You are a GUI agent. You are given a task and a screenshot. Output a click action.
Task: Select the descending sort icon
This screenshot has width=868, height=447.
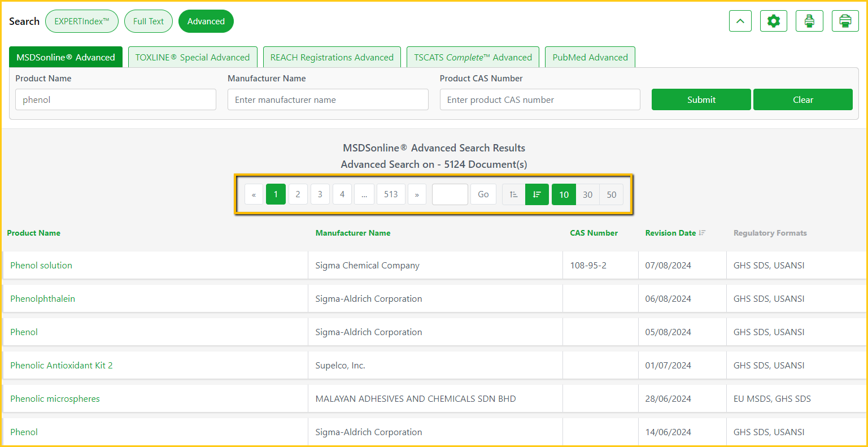point(536,194)
